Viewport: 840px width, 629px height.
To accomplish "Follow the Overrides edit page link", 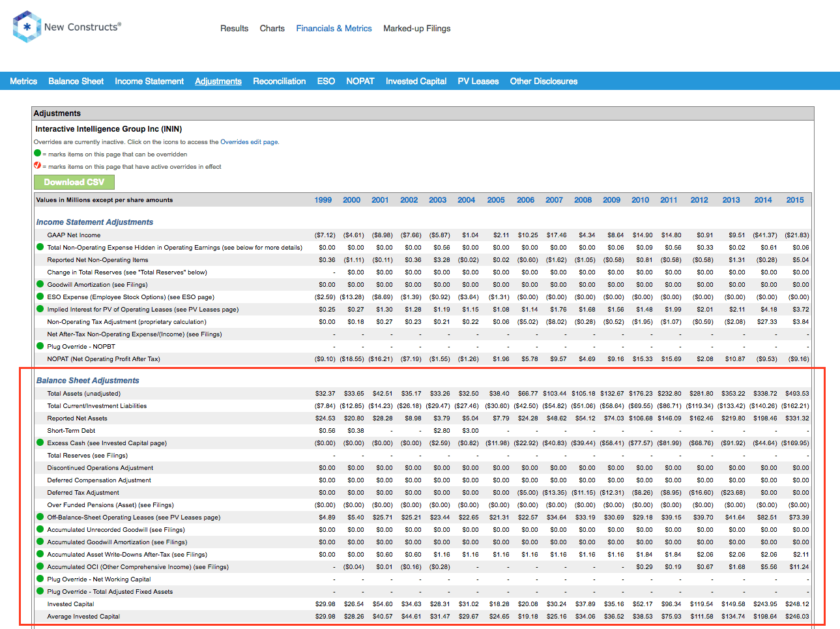I will click(249, 142).
